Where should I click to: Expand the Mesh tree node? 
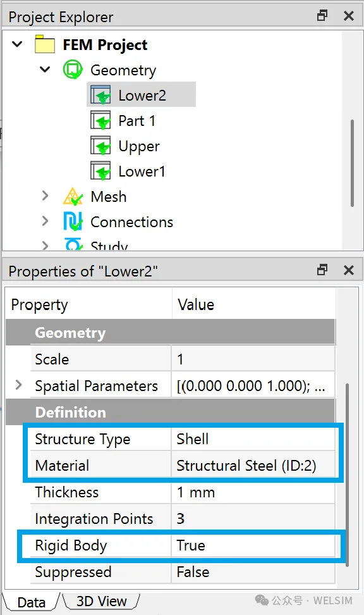tap(45, 196)
